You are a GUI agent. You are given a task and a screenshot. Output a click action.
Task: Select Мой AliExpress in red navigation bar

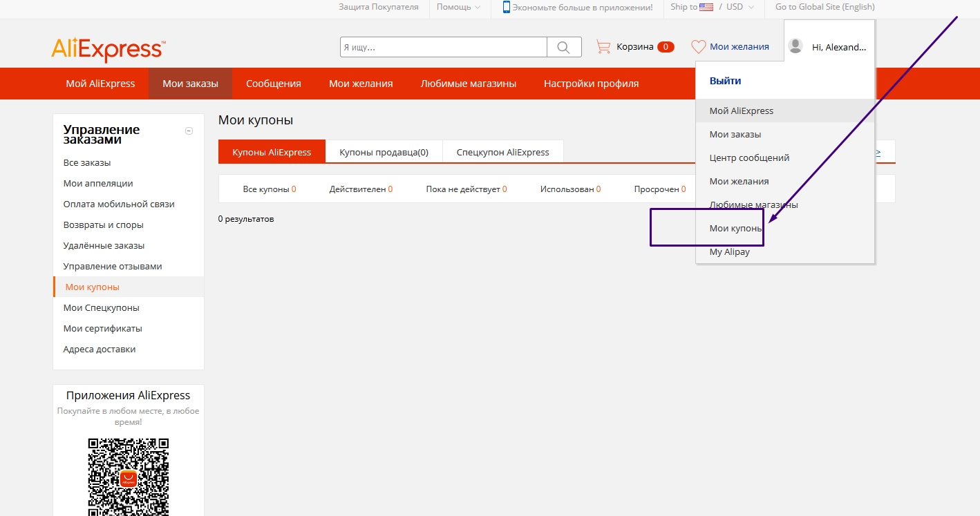click(100, 84)
